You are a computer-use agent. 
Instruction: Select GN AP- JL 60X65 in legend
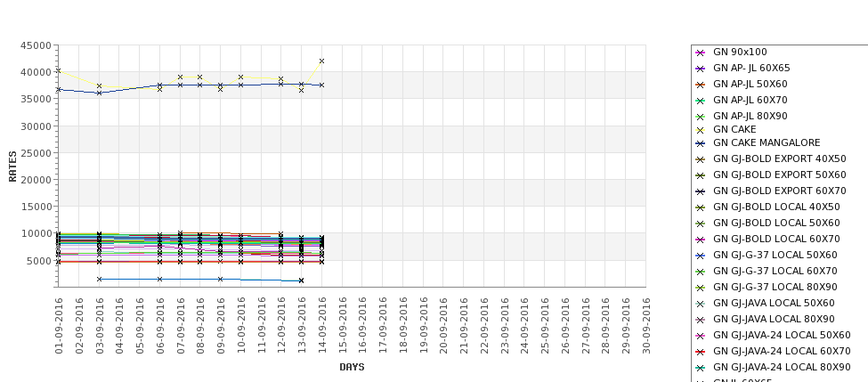742,68
